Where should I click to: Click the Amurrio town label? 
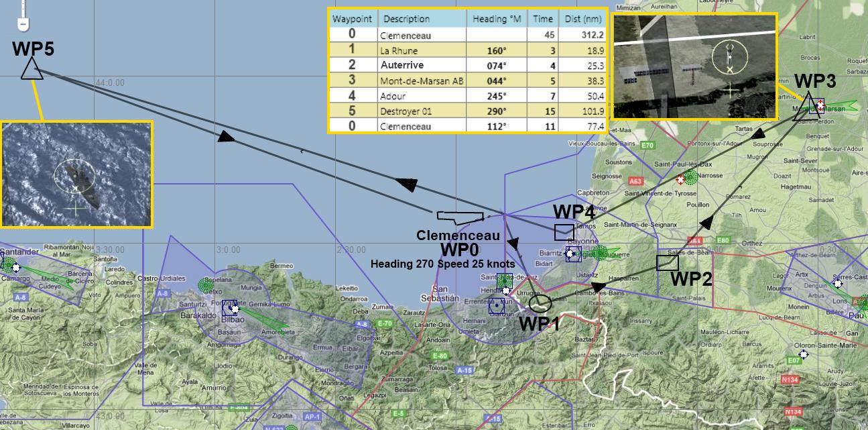tap(214, 388)
